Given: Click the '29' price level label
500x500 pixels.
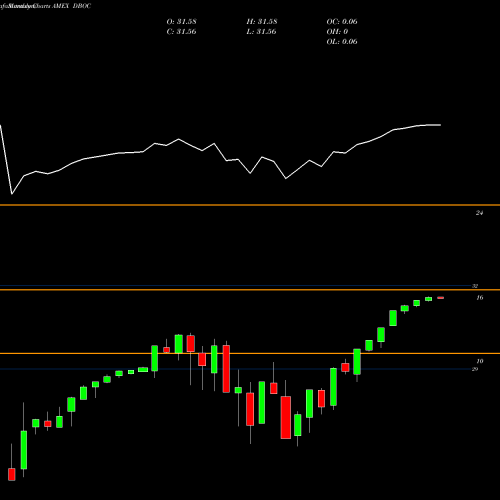Looking at the screenshot, I should coord(475,369).
